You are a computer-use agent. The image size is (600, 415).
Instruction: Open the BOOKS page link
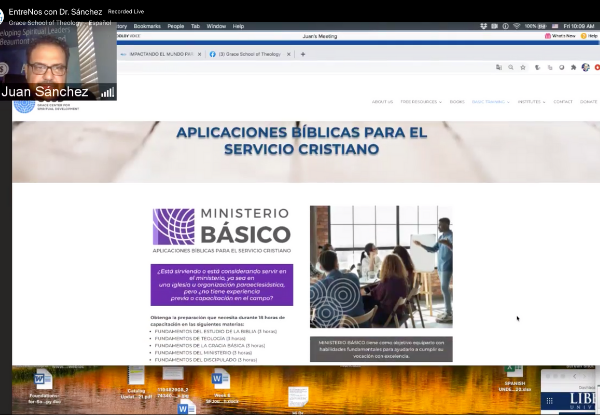click(457, 102)
